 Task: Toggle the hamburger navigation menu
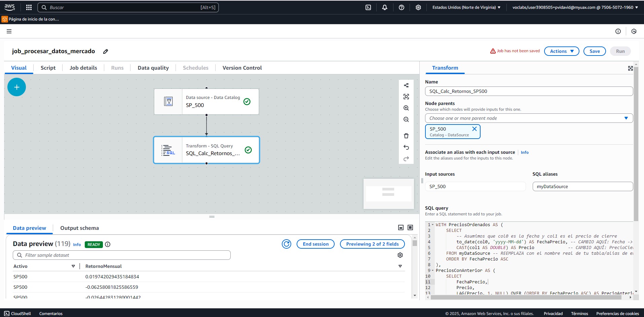(9, 31)
